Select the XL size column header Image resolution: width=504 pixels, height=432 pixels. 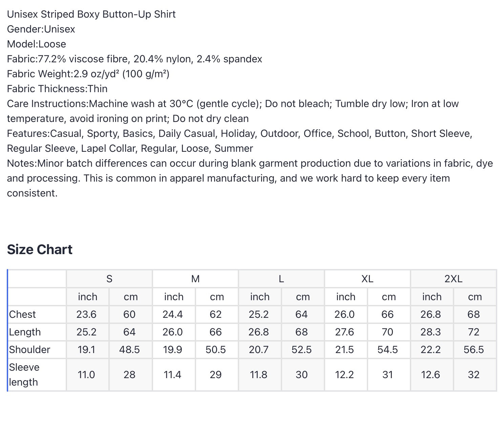pyautogui.click(x=367, y=279)
